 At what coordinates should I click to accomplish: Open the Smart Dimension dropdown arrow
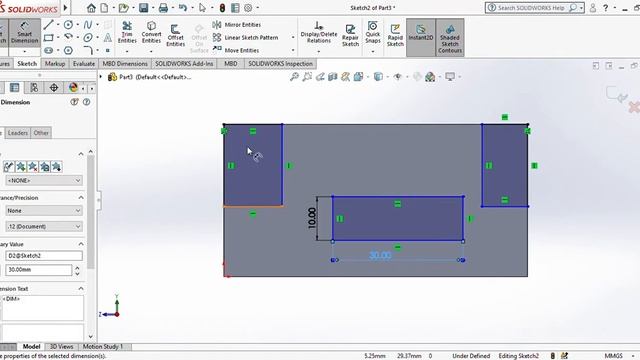[24, 51]
